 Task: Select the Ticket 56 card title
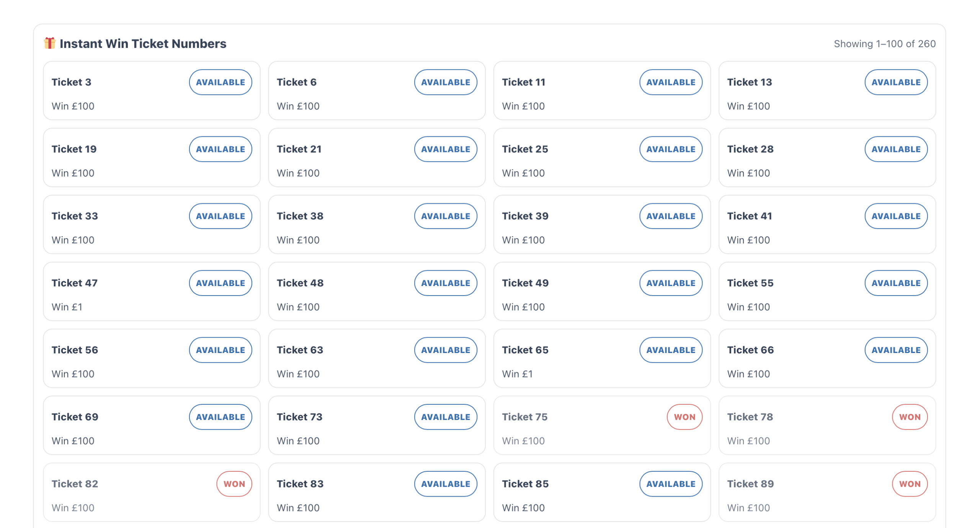tap(75, 350)
